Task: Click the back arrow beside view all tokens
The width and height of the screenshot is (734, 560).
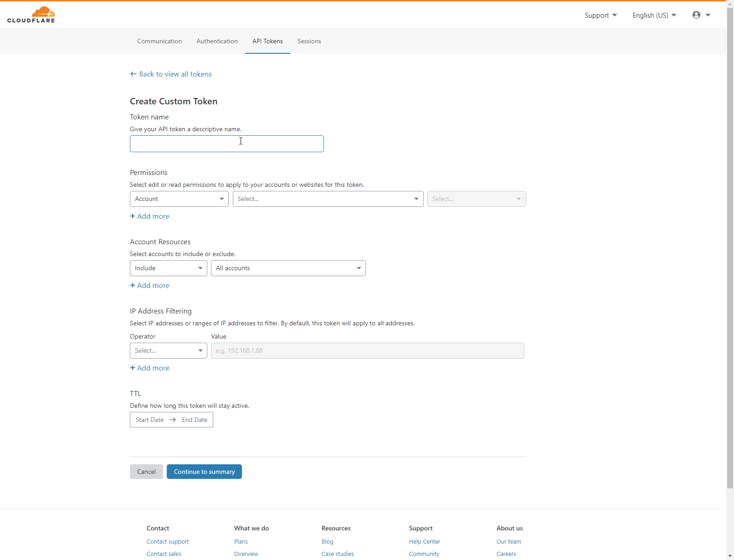Action: click(133, 74)
